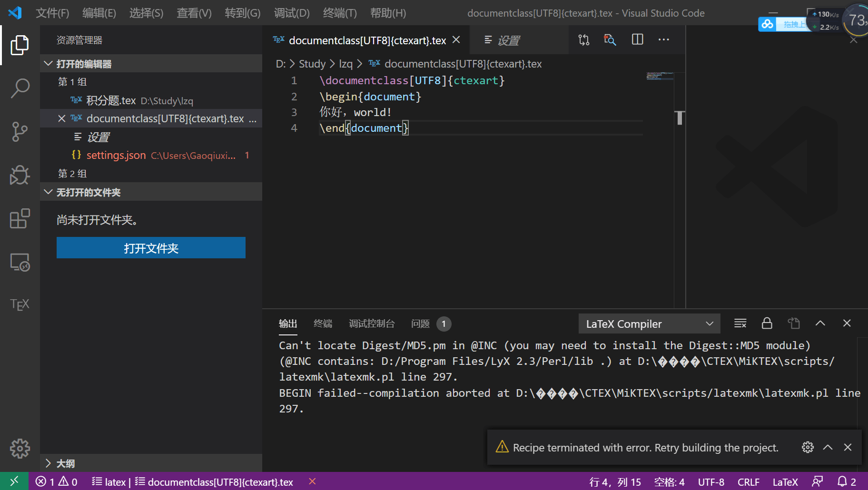Click the latex recipe status bar item
The width and height of the screenshot is (868, 490).
pyautogui.click(x=108, y=481)
